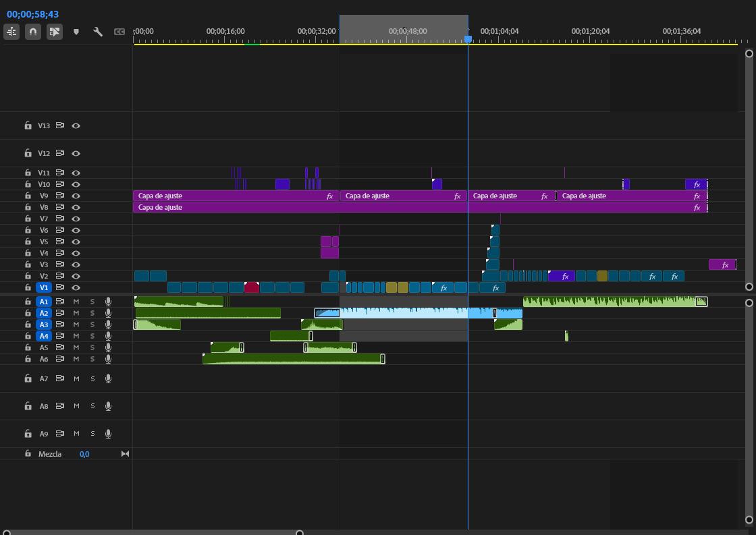Click the horizontal zoom scrollbar right handle
This screenshot has width=756, height=535.
(x=300, y=532)
